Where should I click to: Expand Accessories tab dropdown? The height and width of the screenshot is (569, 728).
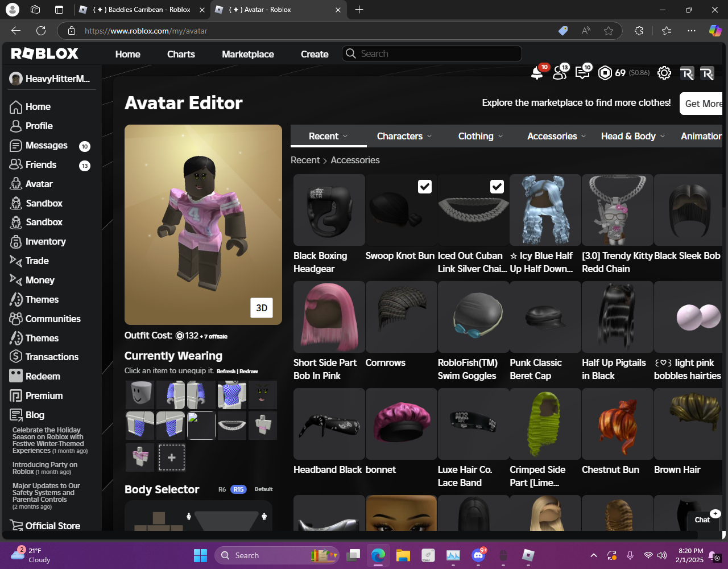[557, 136]
